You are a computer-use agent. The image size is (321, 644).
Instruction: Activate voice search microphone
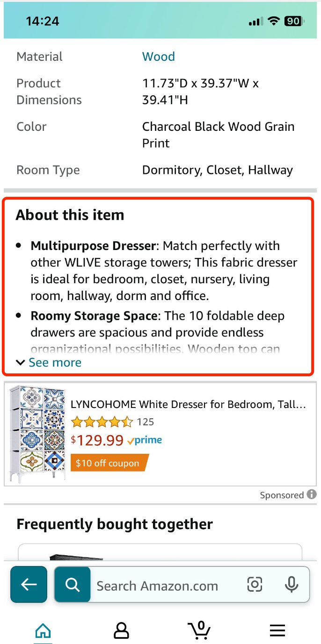[292, 584]
